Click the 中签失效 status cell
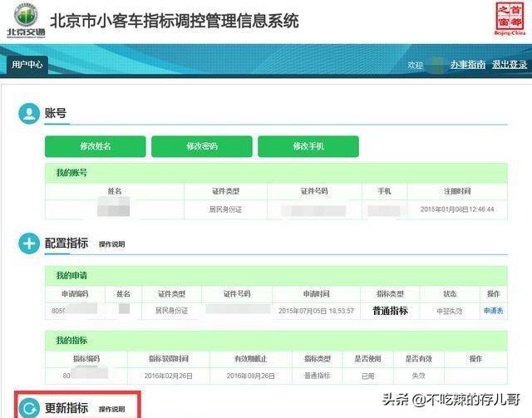Viewport: 532px width, 418px height. 450,311
